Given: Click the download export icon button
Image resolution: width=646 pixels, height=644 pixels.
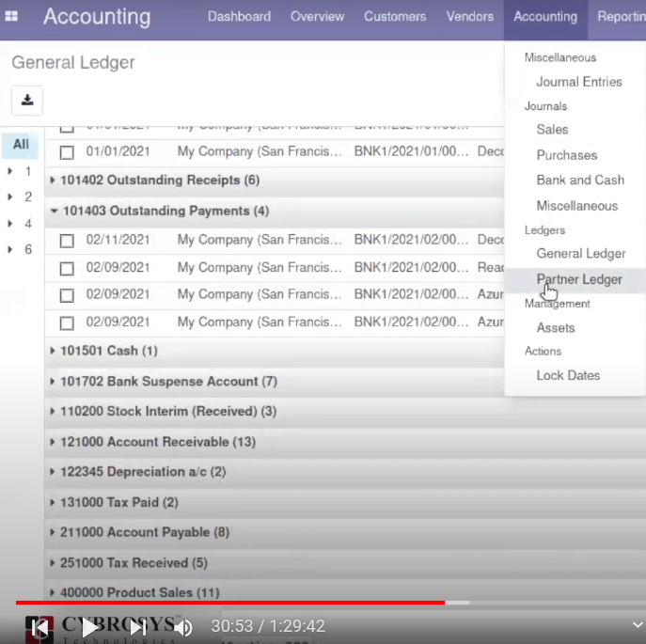Looking at the screenshot, I should 27,100.
